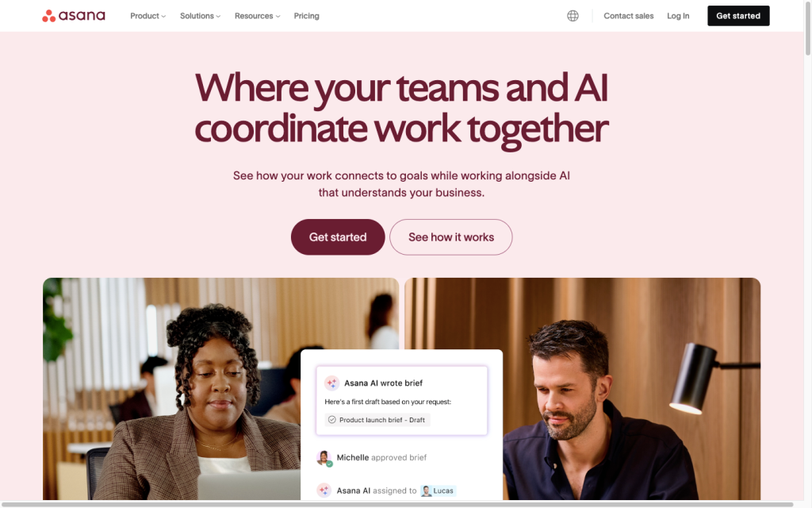Expand the Solutions dropdown menu
Viewport: 812px width, 508px height.
tap(200, 16)
